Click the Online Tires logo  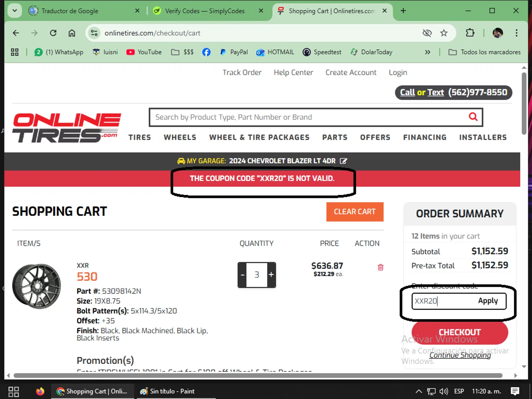[x=67, y=128]
